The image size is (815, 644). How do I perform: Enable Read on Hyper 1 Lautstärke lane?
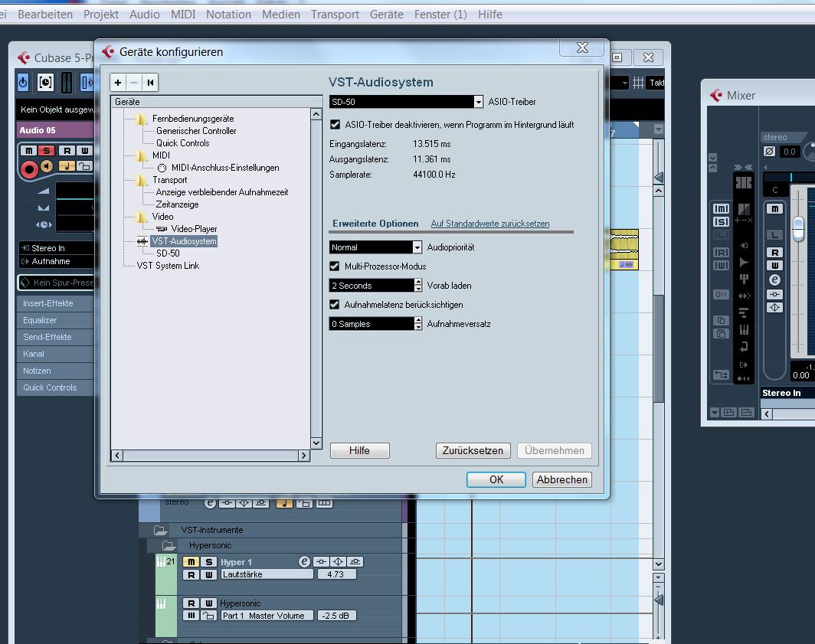click(x=191, y=575)
